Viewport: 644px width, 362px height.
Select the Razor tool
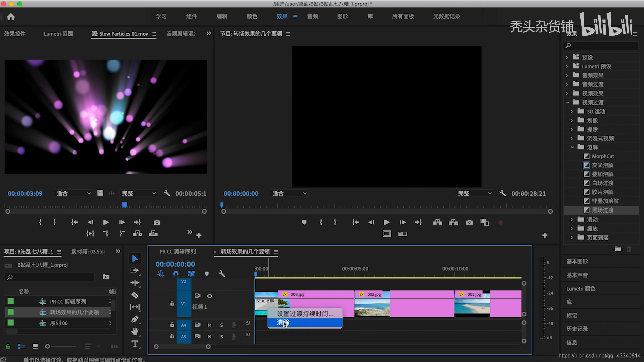click(135, 295)
